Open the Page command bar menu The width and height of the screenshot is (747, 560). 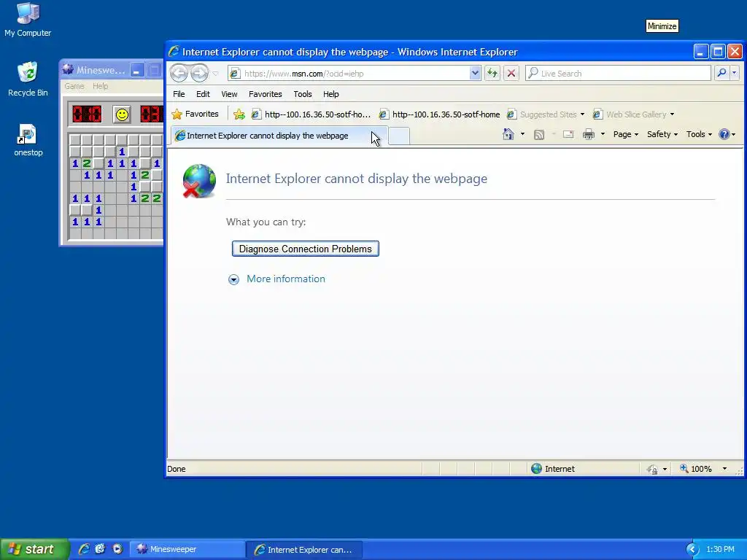(625, 134)
